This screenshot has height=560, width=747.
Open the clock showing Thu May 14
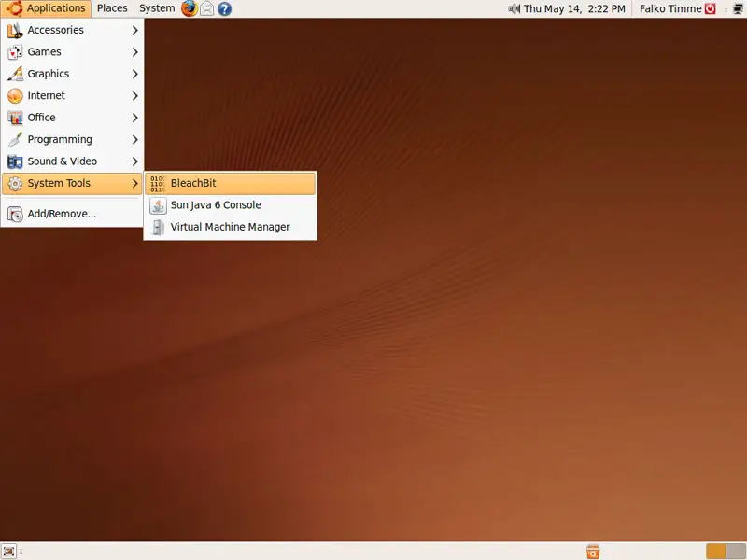(x=574, y=8)
